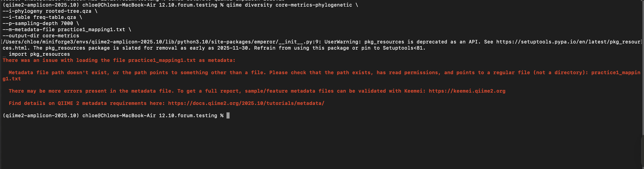Click the bottom '(qiime2-amplicon-2025.10)' prompt prefix
This screenshot has height=169, width=644.
41,116
